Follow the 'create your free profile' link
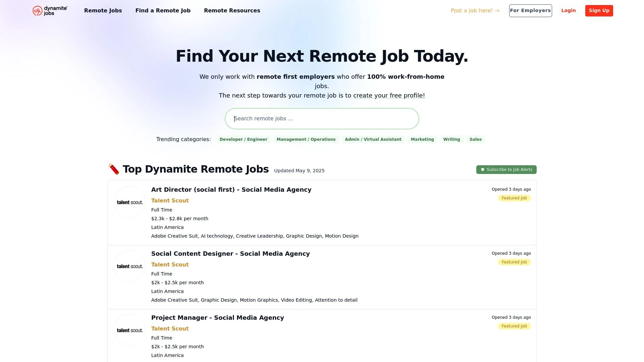 click(389, 96)
